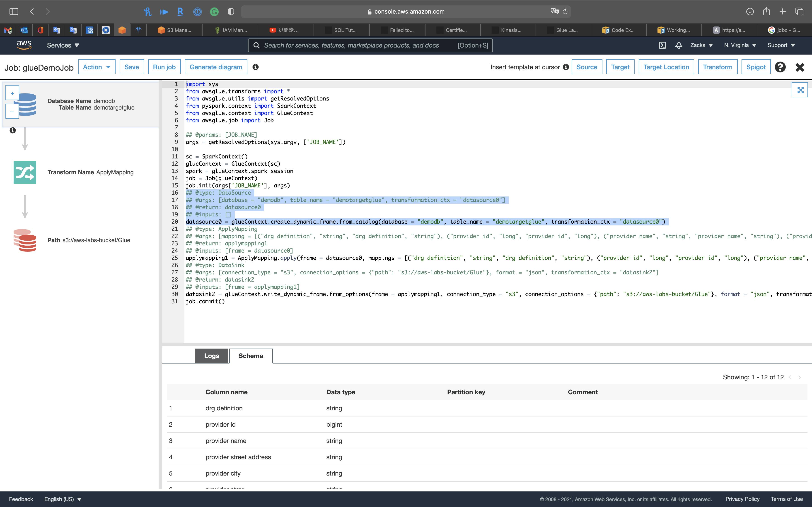Expand the Services menu
The height and width of the screenshot is (507, 812).
(63, 45)
